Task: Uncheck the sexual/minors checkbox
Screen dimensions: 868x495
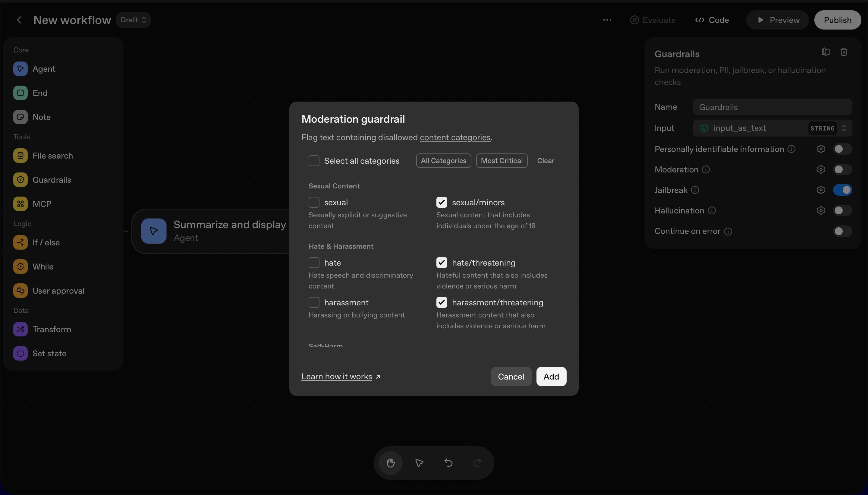Action: click(442, 203)
